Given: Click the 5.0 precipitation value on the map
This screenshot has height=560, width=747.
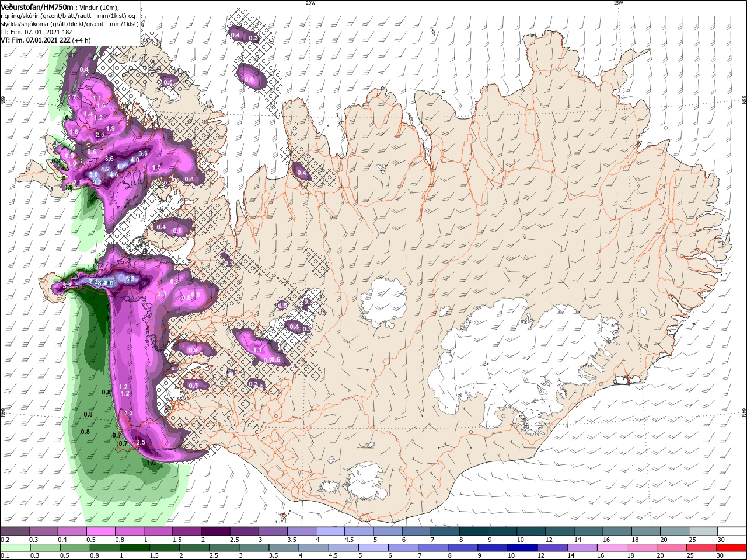Looking at the screenshot, I should click(93, 174).
